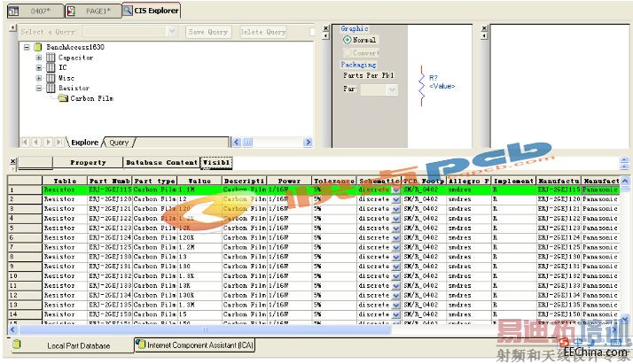Sort by Part Numb column header
The height and width of the screenshot is (364, 633).
(110, 181)
